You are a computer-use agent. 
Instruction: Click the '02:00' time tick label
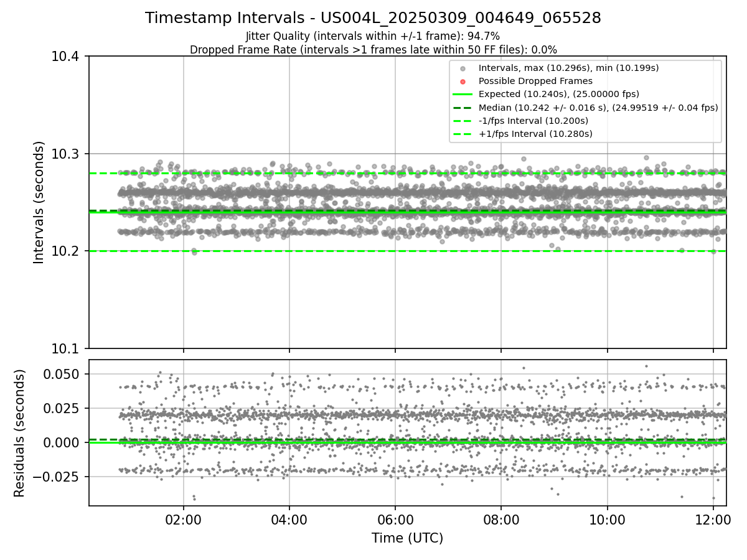click(183, 519)
